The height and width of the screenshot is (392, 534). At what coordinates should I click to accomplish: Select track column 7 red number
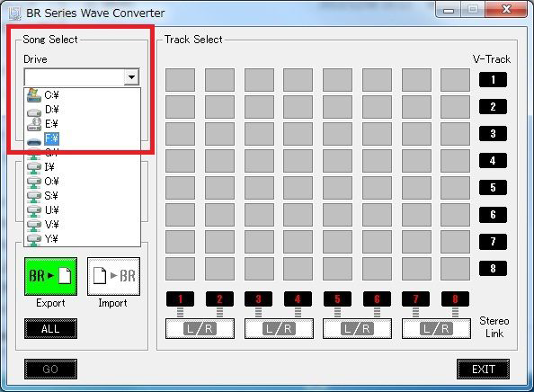pyautogui.click(x=416, y=299)
